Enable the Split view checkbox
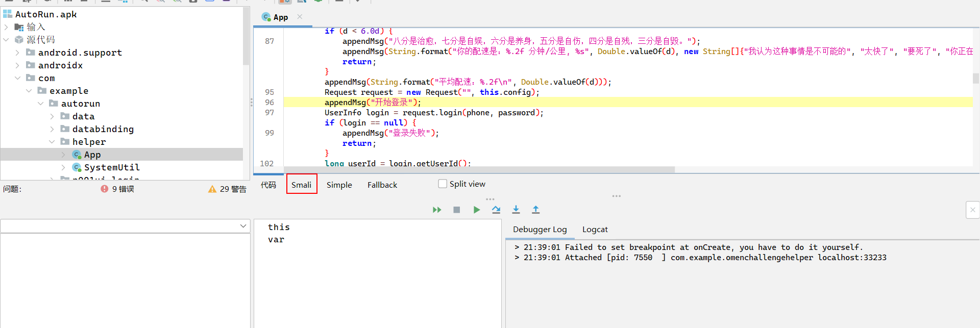This screenshot has height=328, width=980. (x=443, y=184)
